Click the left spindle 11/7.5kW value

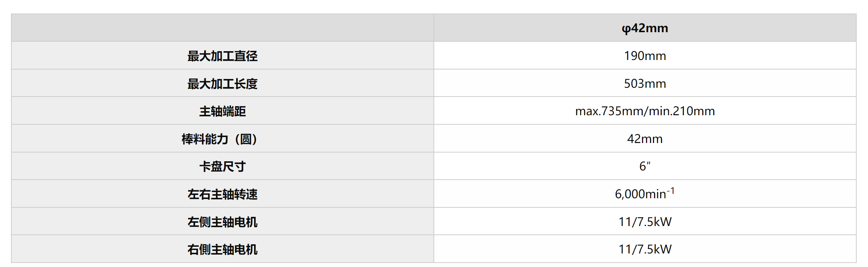click(x=645, y=222)
